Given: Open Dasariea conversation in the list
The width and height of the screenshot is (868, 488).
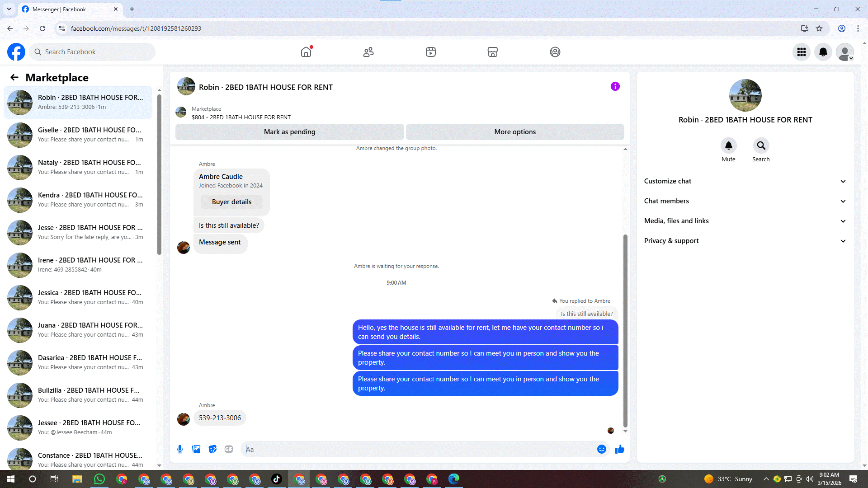Looking at the screenshot, I should point(78,362).
